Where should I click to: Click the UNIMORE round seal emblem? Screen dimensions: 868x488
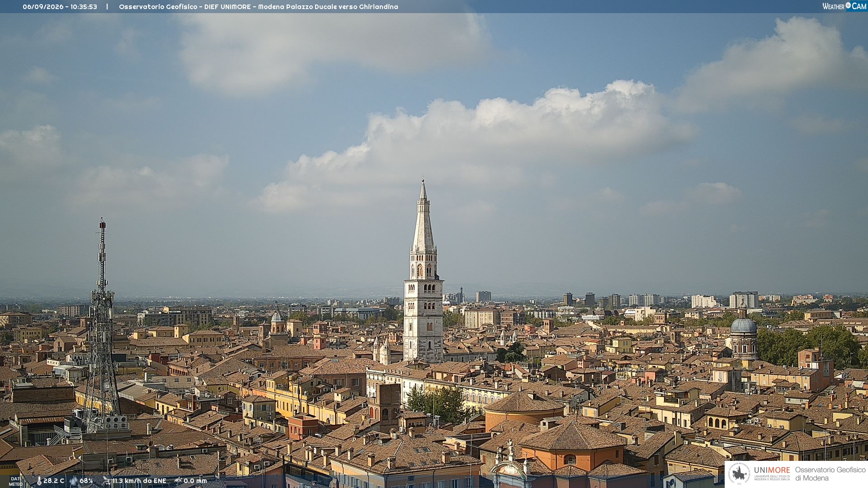click(x=740, y=474)
